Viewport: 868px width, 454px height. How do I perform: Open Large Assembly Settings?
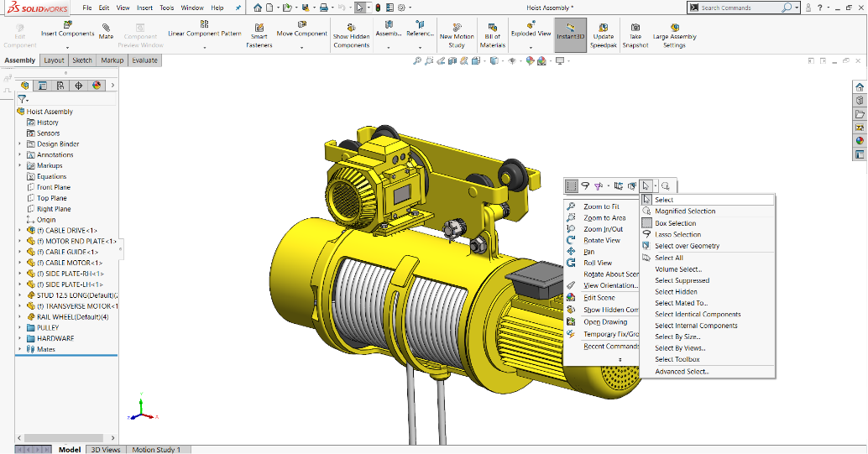[x=674, y=34]
